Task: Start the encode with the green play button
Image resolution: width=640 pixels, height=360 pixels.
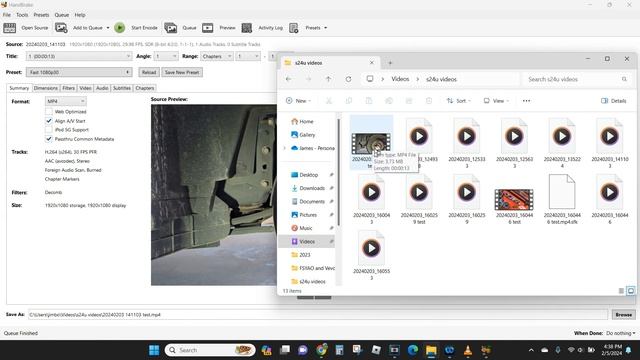Action: pyautogui.click(x=120, y=28)
